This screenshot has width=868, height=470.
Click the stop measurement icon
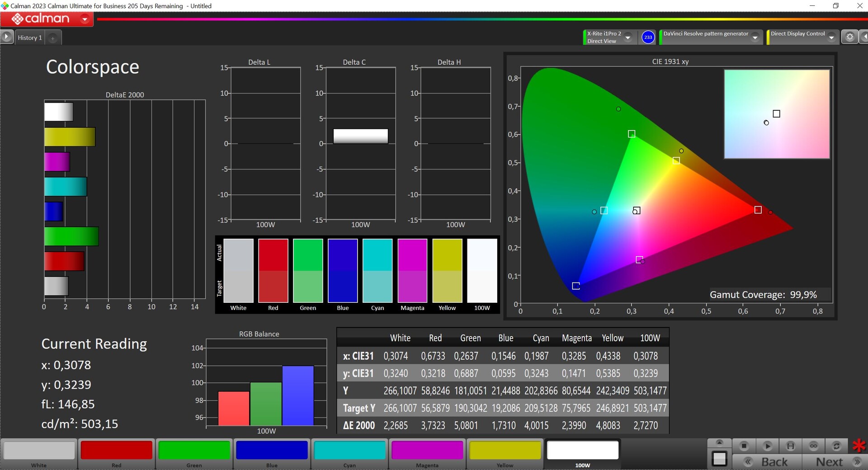tap(744, 446)
